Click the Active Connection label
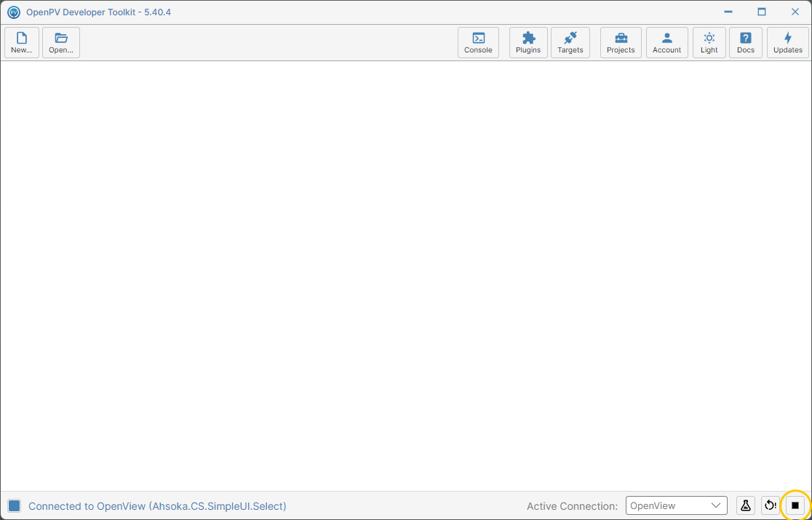Image resolution: width=812 pixels, height=520 pixels. 572,506
